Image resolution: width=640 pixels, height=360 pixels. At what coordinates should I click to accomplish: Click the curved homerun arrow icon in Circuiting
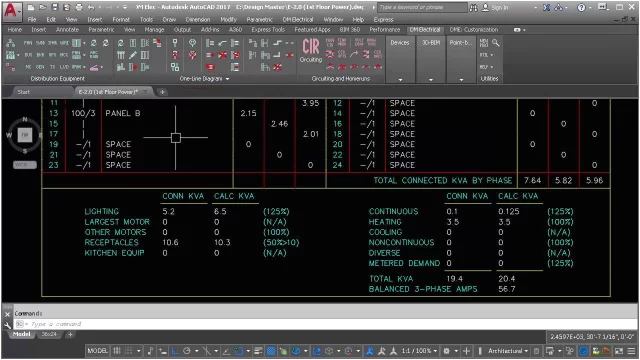tap(354, 55)
